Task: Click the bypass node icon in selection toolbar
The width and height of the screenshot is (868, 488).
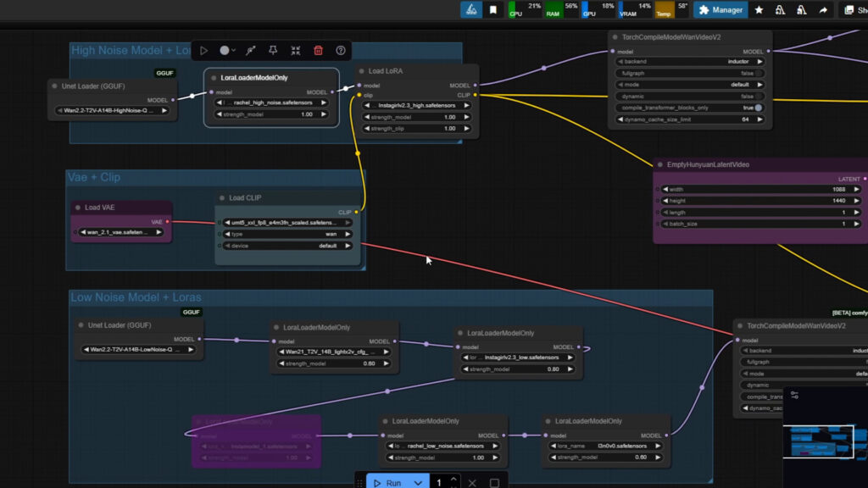Action: (x=250, y=51)
